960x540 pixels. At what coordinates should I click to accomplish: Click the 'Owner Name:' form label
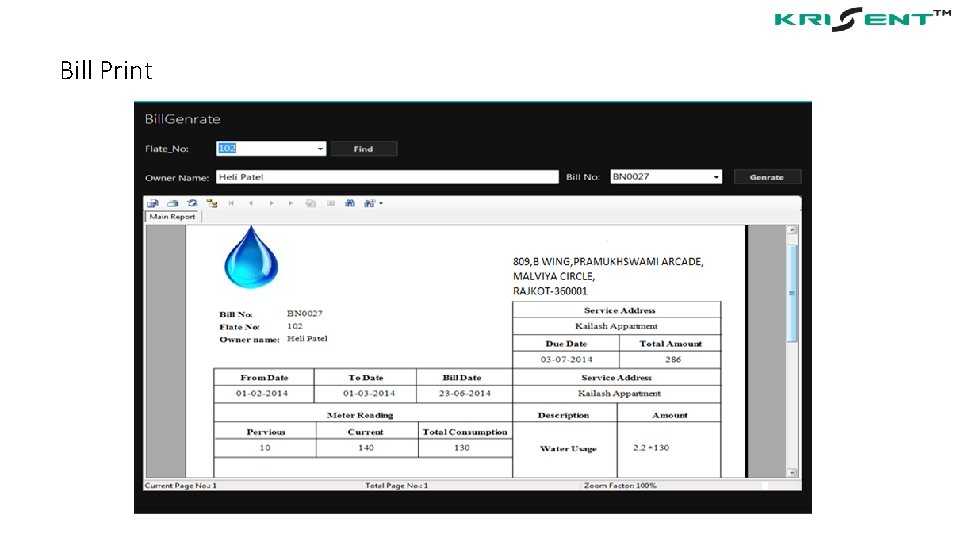pos(177,178)
